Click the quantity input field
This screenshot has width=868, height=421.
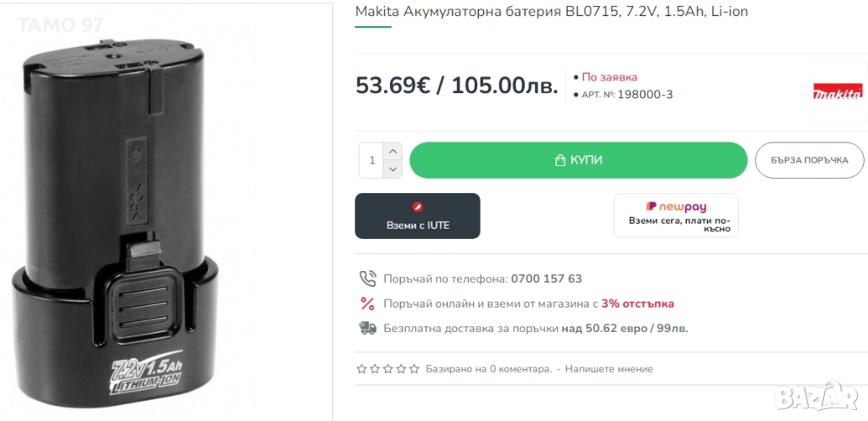pos(371,160)
